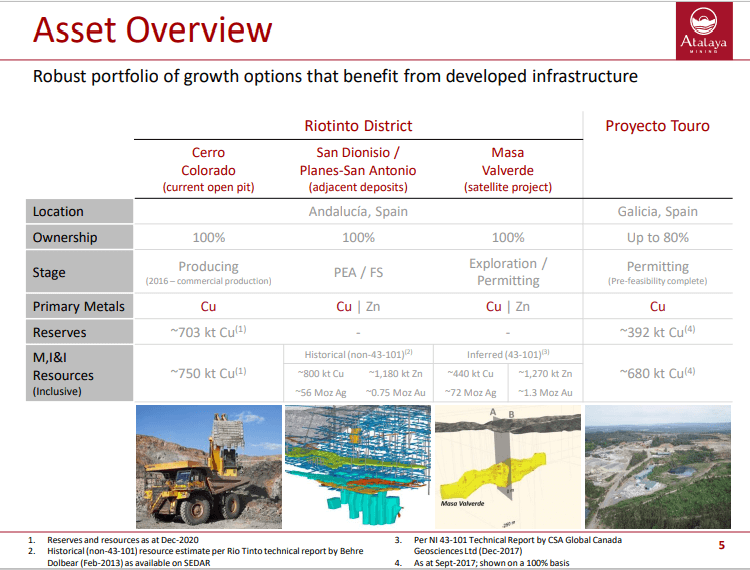The width and height of the screenshot is (750, 570).
Task: Click the 'PEA / FS' stage cell
Action: [x=358, y=272]
